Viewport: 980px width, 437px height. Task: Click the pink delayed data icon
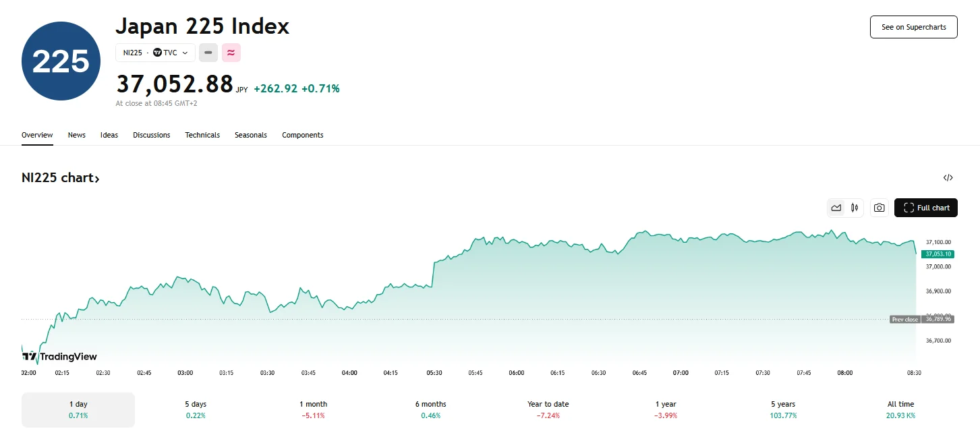coord(231,53)
